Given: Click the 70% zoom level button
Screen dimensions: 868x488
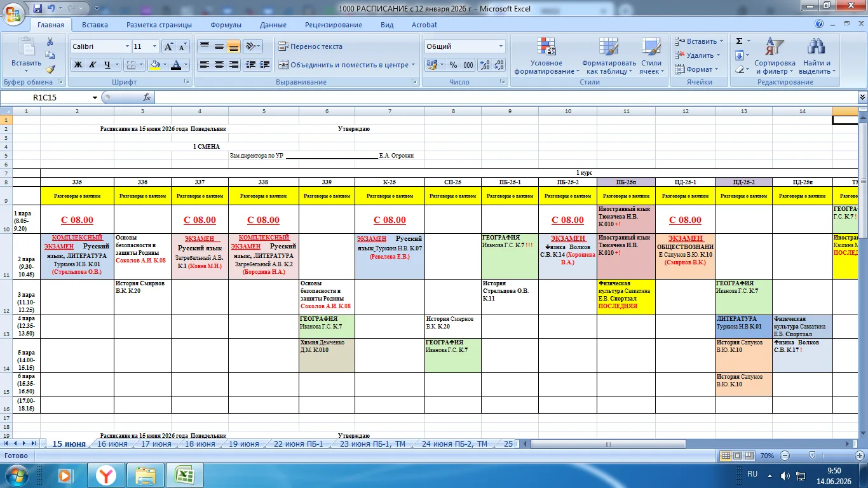Looking at the screenshot, I should point(767,456).
